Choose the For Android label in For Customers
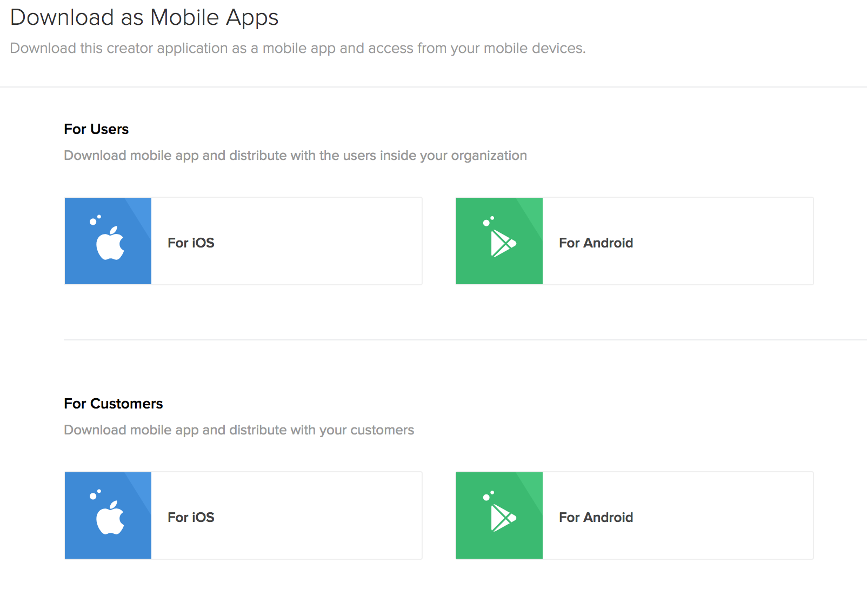Image resolution: width=867 pixels, height=616 pixels. tap(596, 518)
